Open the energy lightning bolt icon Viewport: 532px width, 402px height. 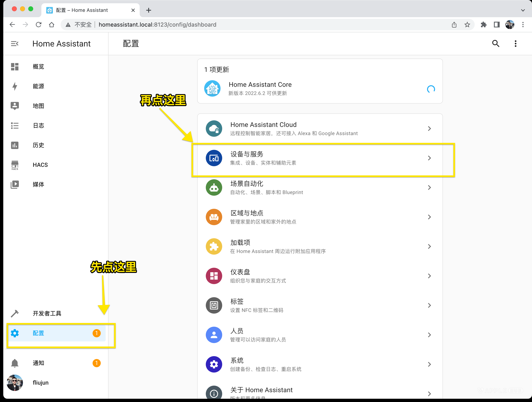tap(15, 86)
